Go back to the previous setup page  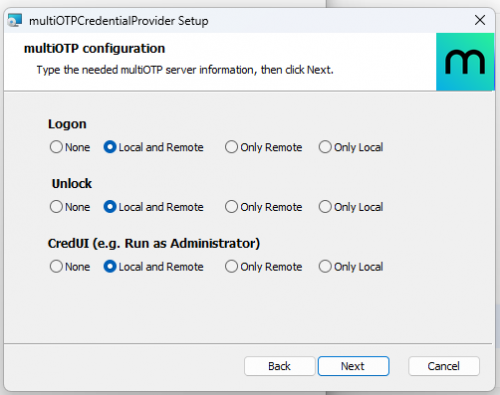[x=279, y=366]
